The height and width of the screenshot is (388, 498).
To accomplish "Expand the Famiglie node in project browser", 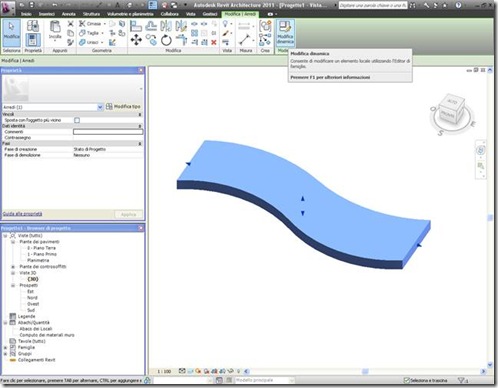I will coord(5,347).
